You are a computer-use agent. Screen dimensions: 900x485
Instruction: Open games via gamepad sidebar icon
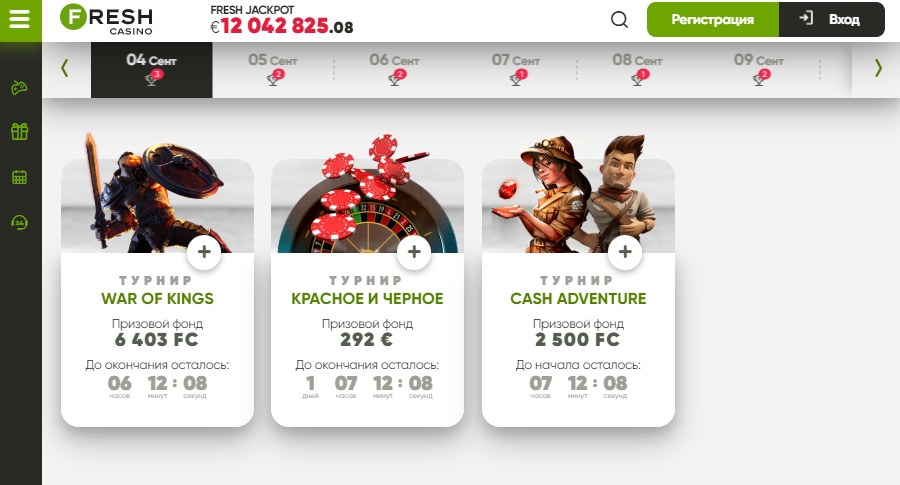pyautogui.click(x=20, y=88)
